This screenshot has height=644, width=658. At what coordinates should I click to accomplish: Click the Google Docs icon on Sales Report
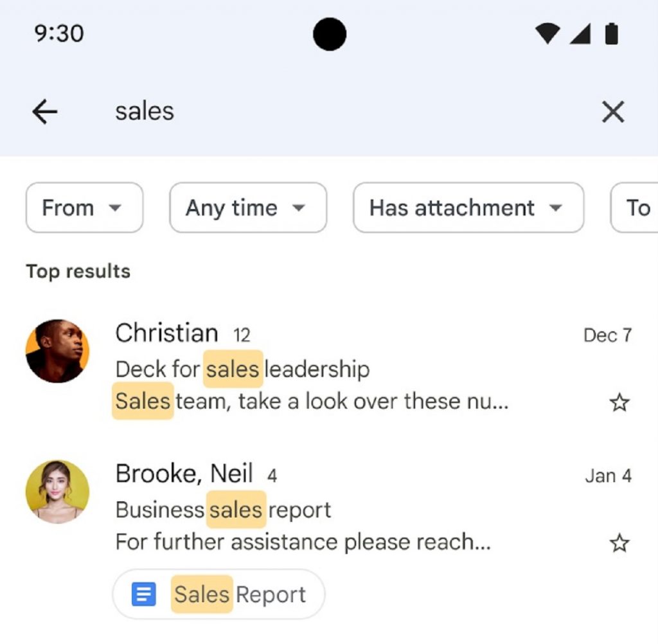[x=143, y=593]
